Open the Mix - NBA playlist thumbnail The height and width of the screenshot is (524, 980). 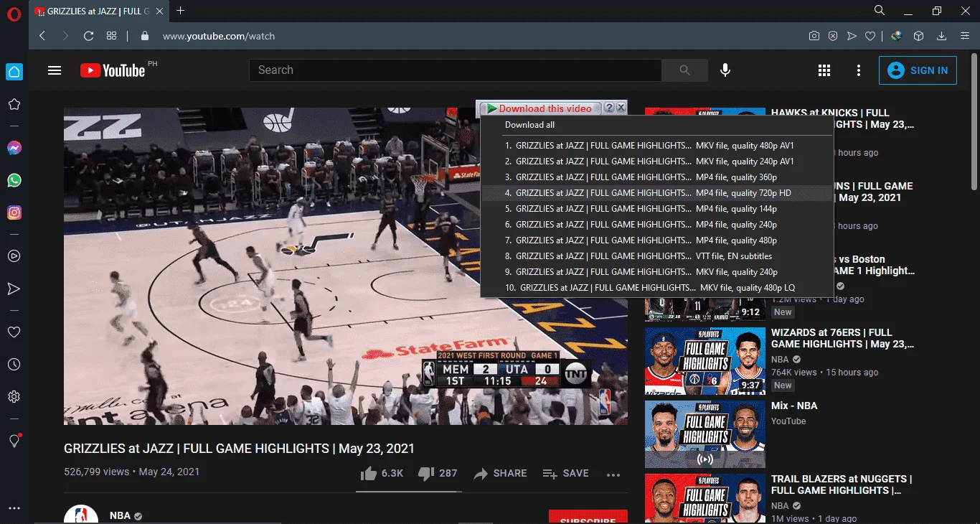coord(705,434)
